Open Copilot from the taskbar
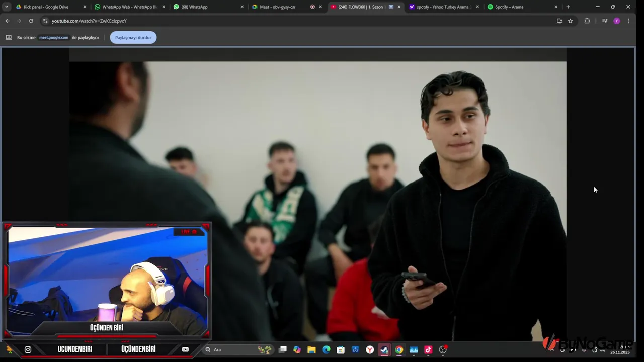This screenshot has width=644, height=362. coord(297,349)
